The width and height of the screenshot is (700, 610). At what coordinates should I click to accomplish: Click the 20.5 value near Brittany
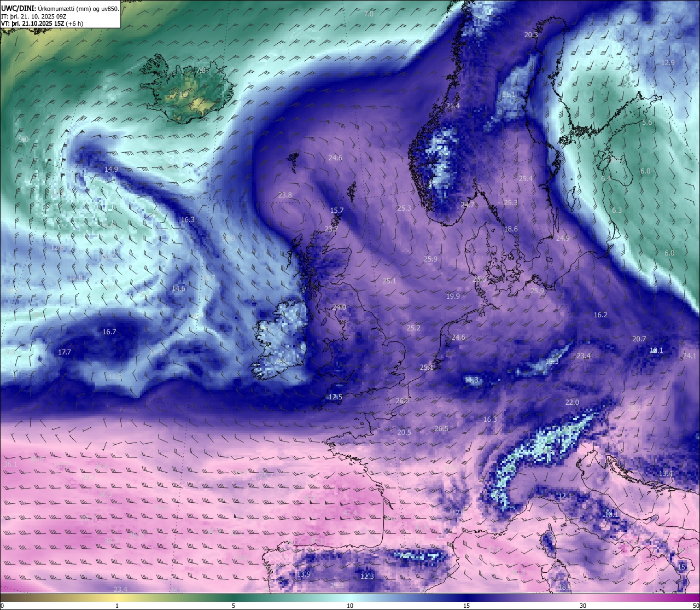point(404,433)
